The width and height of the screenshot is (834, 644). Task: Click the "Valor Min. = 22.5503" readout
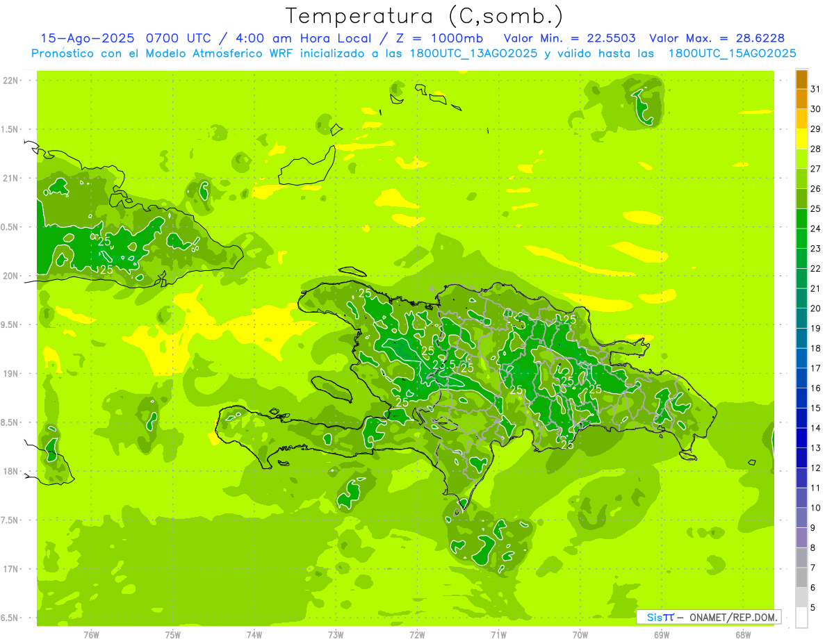click(x=569, y=38)
